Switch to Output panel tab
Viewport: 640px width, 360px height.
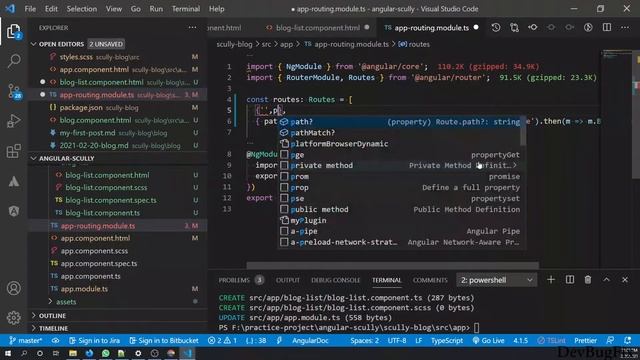tap(288, 280)
